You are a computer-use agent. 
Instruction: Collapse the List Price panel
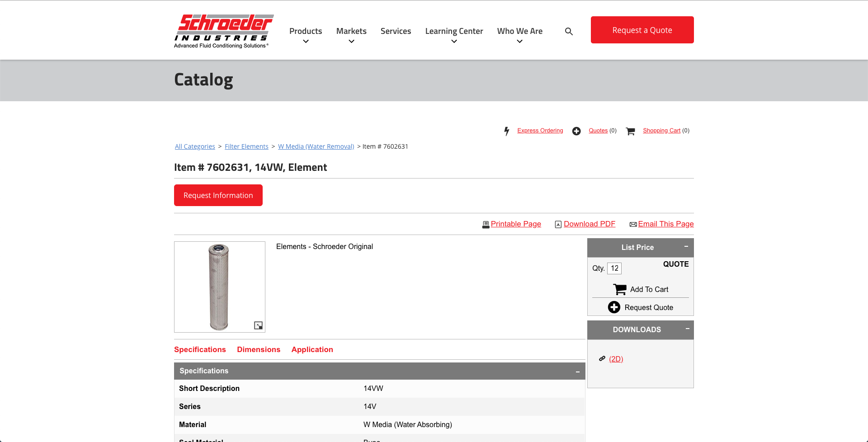tap(686, 246)
